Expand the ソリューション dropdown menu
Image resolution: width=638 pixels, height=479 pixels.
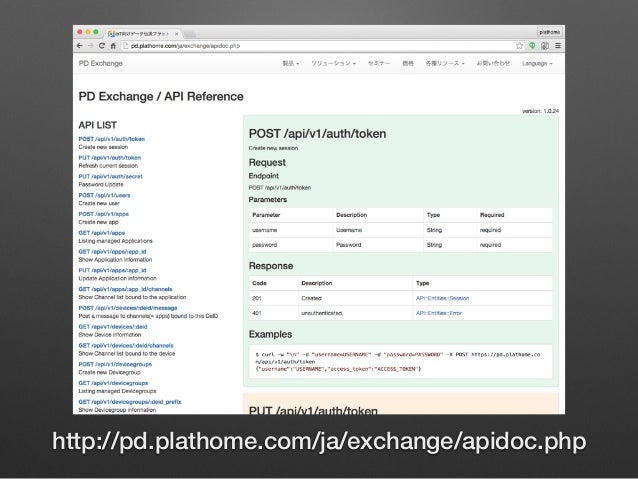tap(333, 63)
